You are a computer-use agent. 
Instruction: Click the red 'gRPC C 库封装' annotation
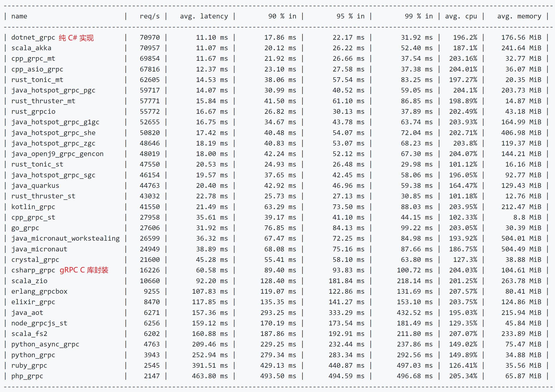(84, 270)
